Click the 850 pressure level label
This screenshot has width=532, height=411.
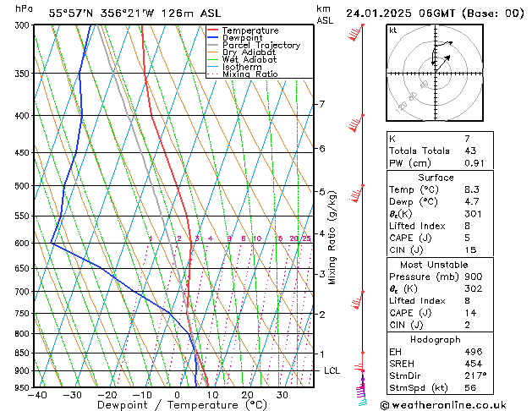(x=24, y=353)
